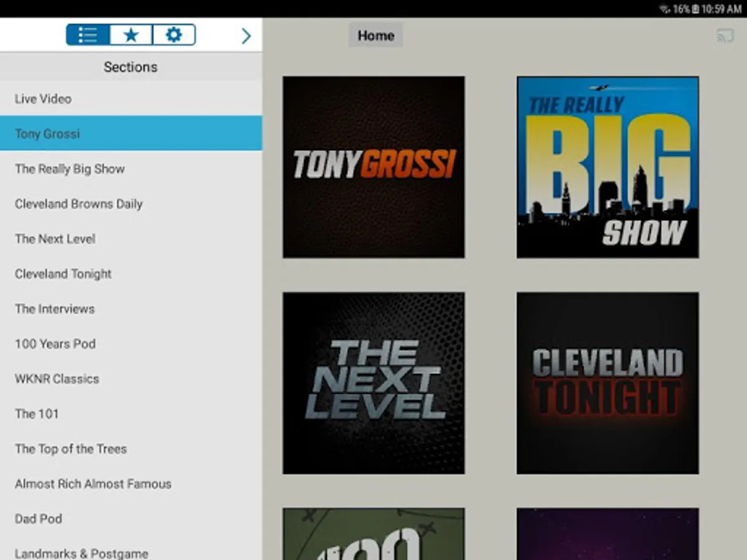Open the green 100 Years Pod tile
The image size is (747, 560).
point(374,534)
